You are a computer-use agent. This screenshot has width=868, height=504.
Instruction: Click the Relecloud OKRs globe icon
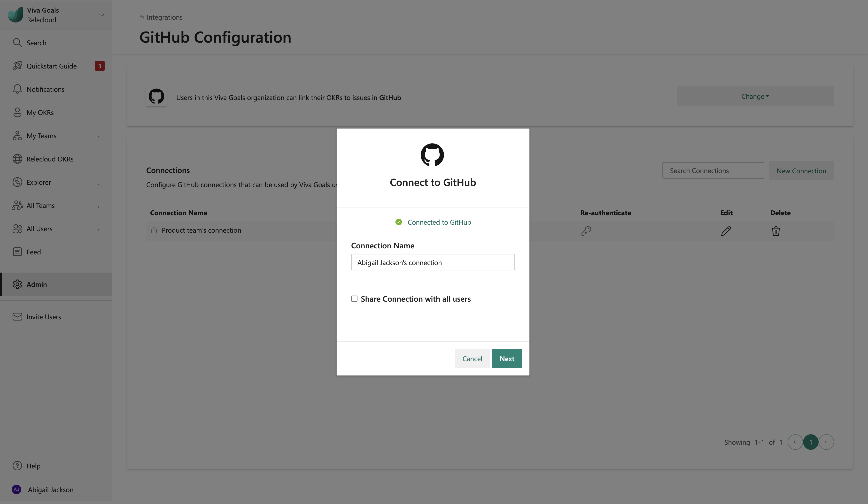[x=17, y=159]
